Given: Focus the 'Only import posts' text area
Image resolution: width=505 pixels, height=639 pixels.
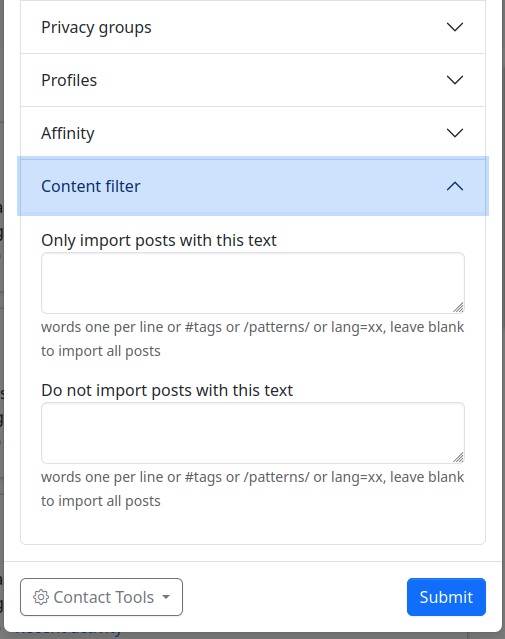Looking at the screenshot, I should [x=253, y=283].
